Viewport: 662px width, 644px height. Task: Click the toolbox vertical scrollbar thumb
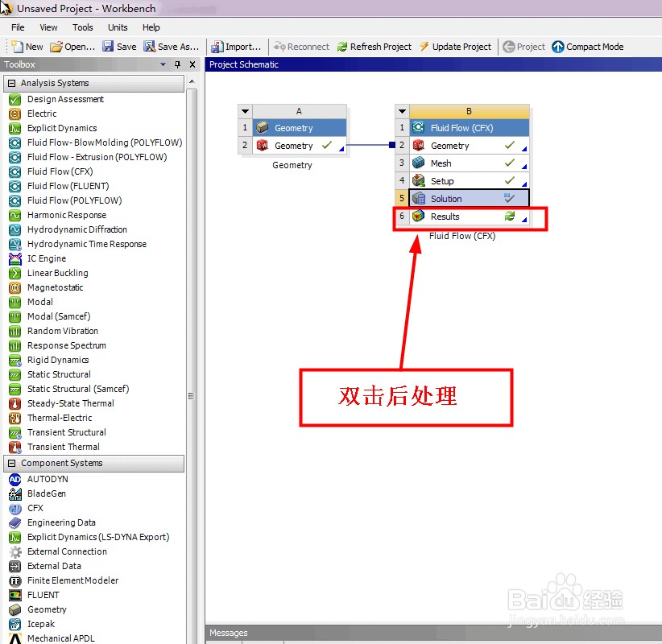(191, 395)
